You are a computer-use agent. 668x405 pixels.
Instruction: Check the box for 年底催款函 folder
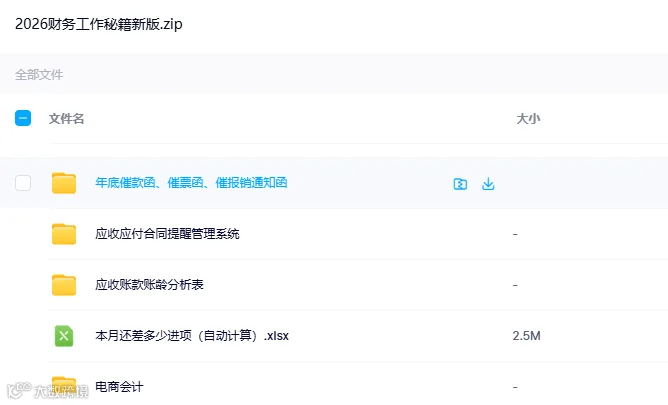23,183
